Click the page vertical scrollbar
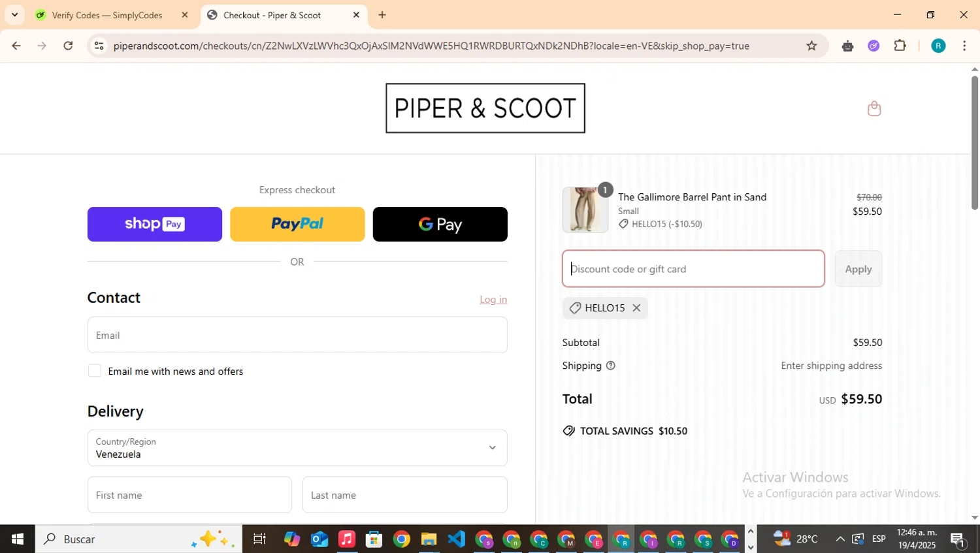This screenshot has height=553, width=980. pos(975,144)
